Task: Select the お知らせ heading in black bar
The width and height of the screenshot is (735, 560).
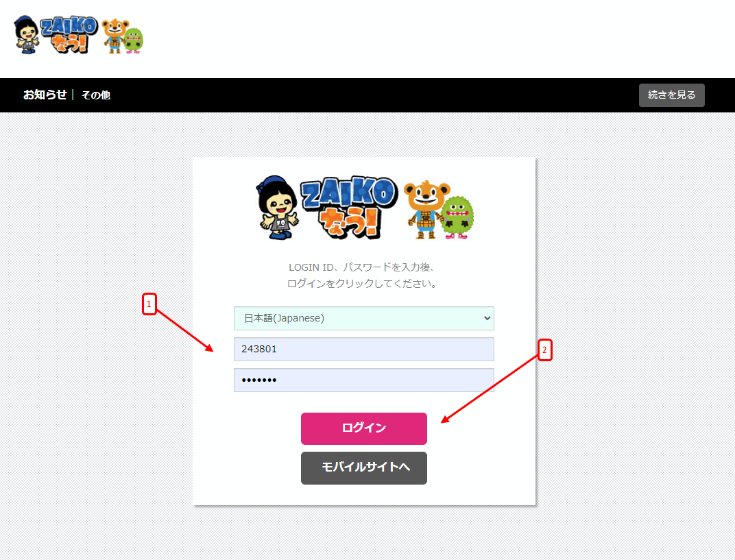Action: click(45, 95)
